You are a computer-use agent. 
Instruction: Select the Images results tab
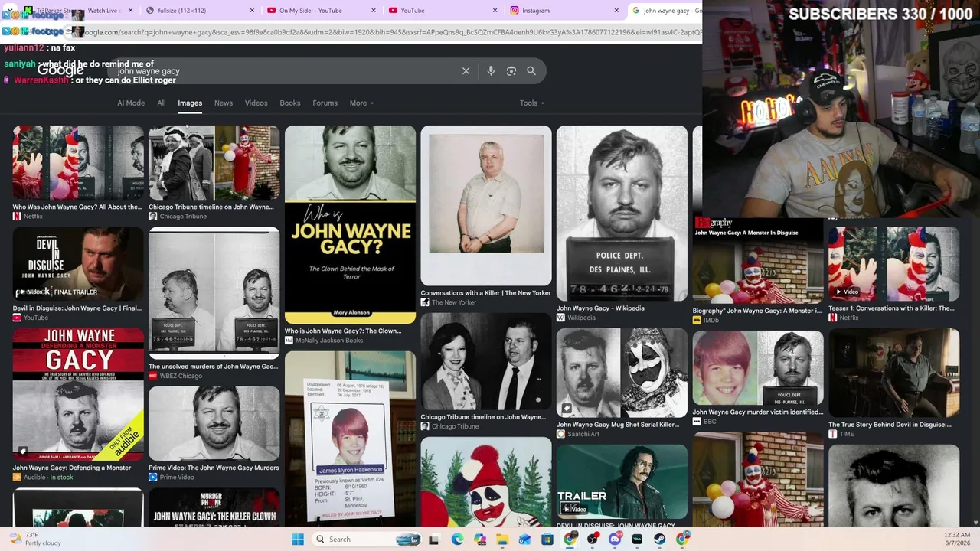click(190, 103)
